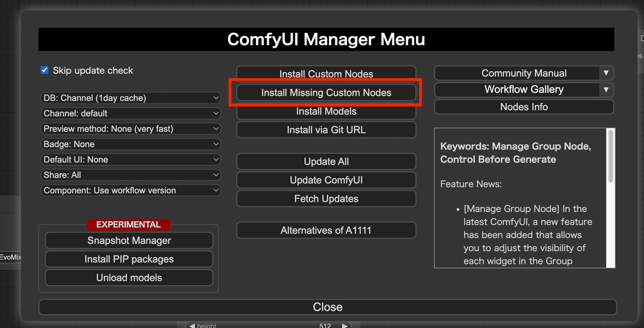Click the left arrow of the height stepper

pyautogui.click(x=191, y=325)
